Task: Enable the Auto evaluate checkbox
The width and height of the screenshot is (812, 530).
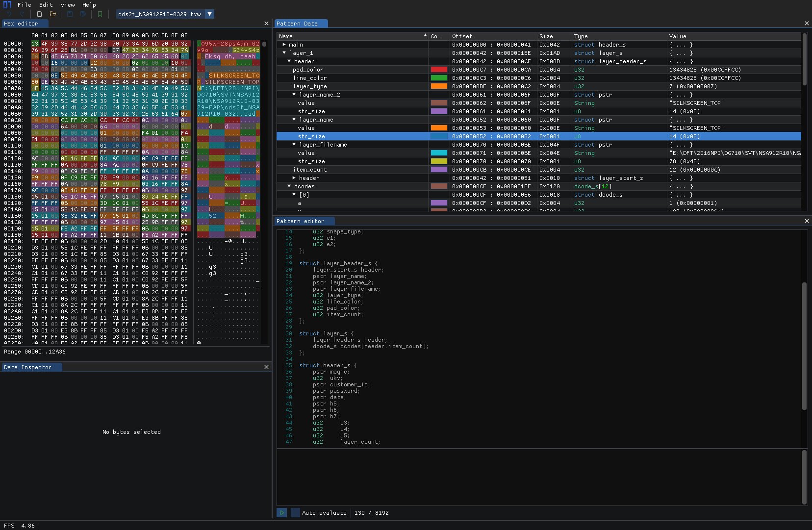Action: pyautogui.click(x=295, y=513)
